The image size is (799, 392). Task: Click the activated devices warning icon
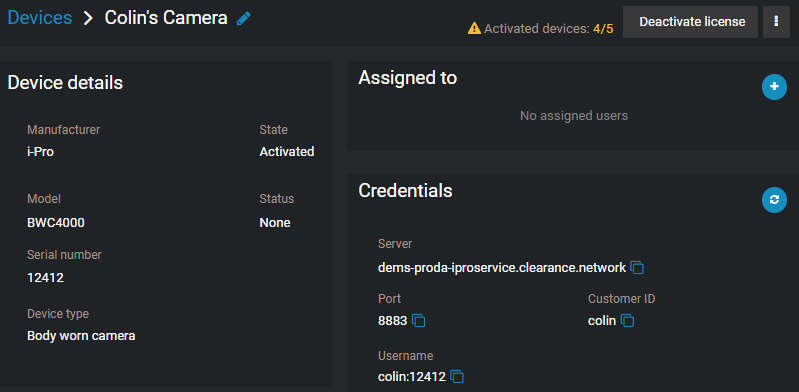pos(474,29)
